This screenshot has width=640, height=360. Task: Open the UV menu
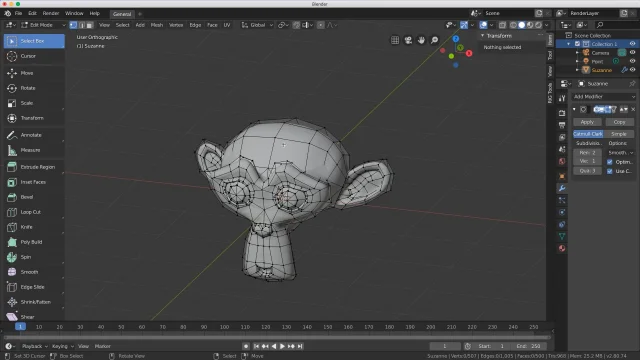point(227,25)
